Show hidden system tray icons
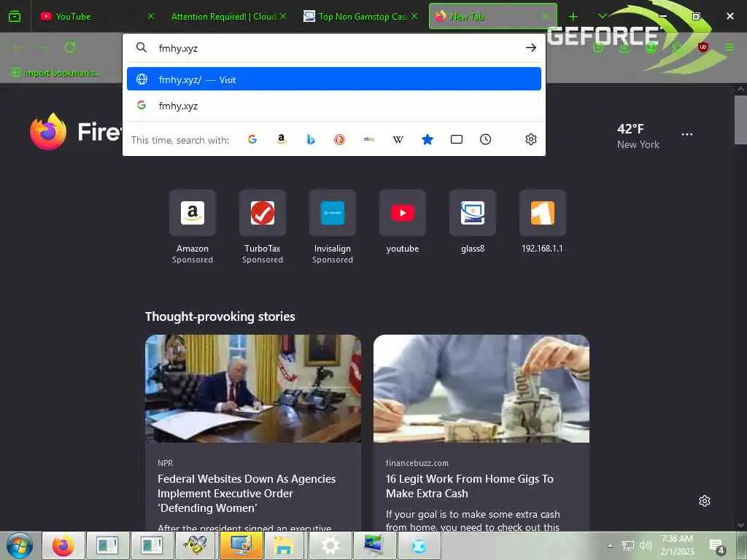Image resolution: width=747 pixels, height=560 pixels. [x=609, y=545]
